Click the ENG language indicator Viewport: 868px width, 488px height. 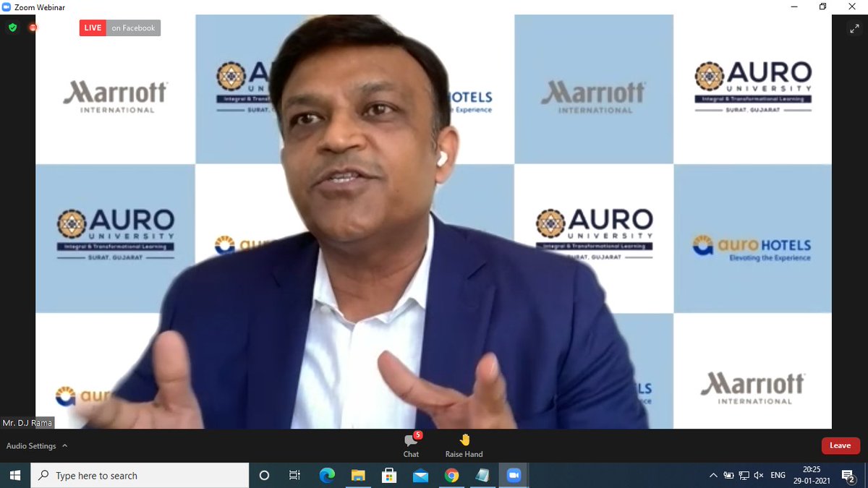778,475
